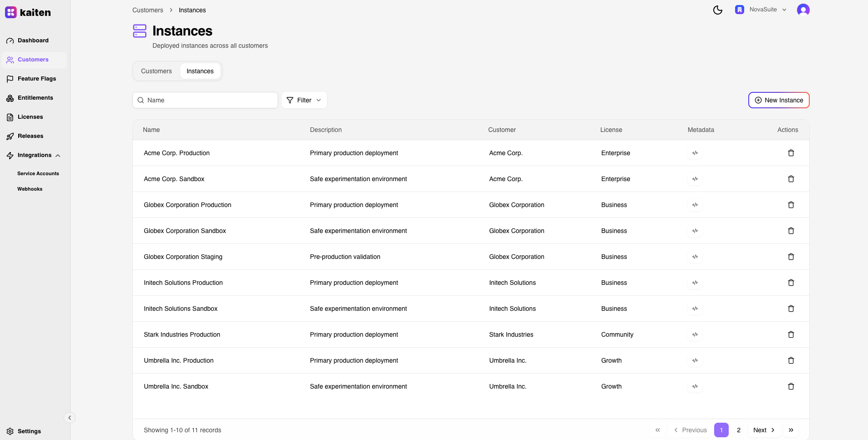This screenshot has width=868, height=440.
Task: Click the Name search field
Action: click(x=205, y=100)
